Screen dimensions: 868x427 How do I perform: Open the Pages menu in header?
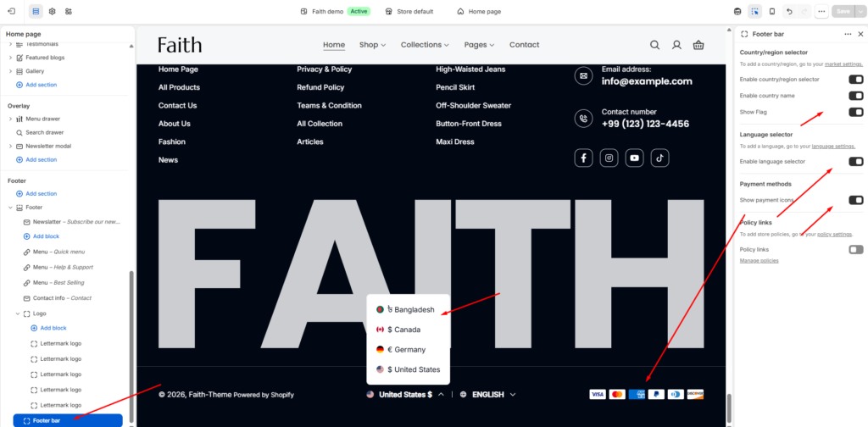(x=480, y=45)
